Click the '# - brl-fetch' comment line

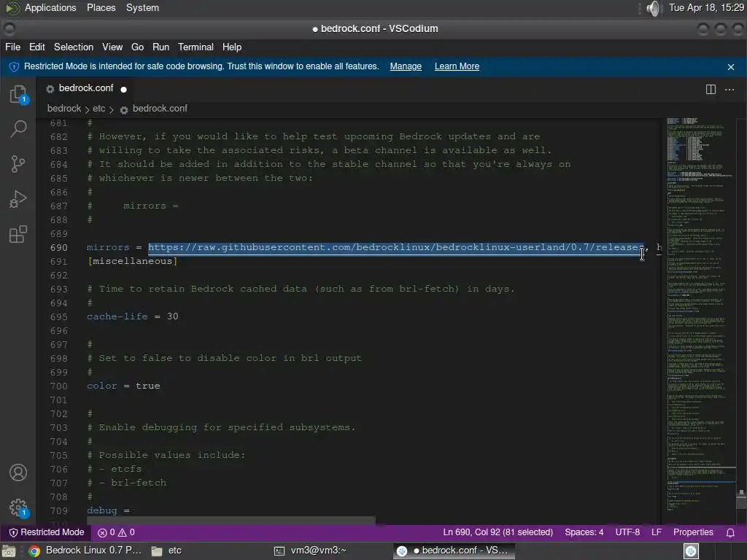click(x=127, y=483)
